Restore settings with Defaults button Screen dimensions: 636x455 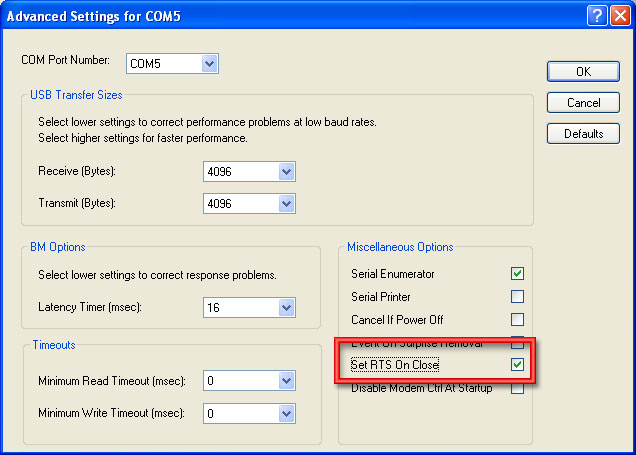(x=583, y=133)
